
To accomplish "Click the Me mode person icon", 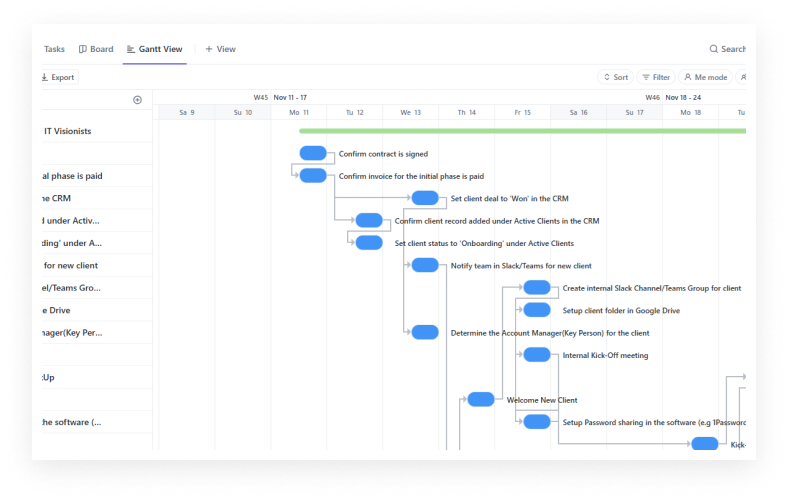I will pyautogui.click(x=688, y=77).
